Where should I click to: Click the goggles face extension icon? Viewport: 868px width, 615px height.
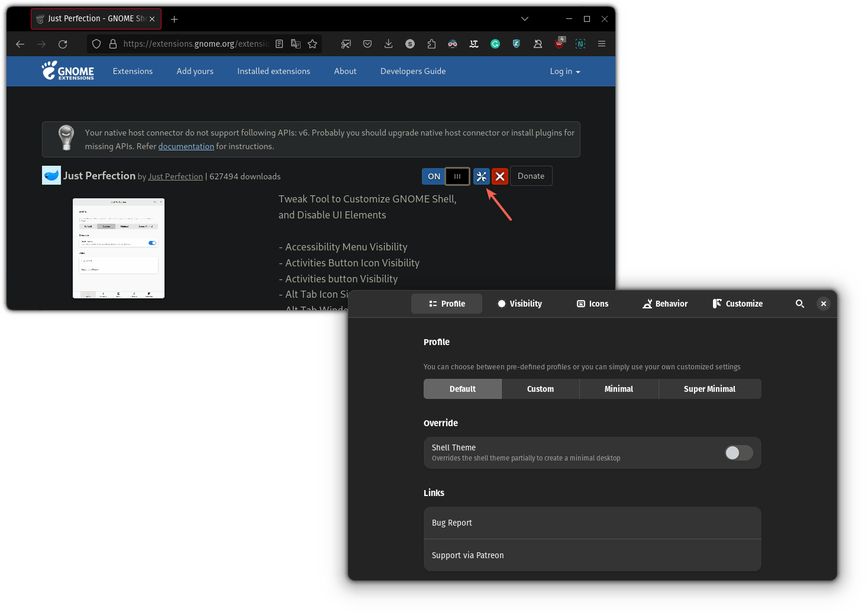(453, 44)
